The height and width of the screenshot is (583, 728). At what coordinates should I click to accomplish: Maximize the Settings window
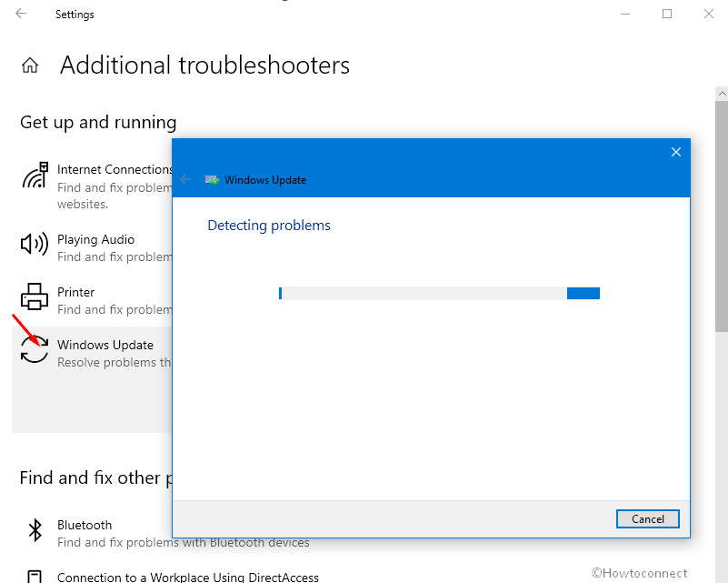pyautogui.click(x=667, y=14)
